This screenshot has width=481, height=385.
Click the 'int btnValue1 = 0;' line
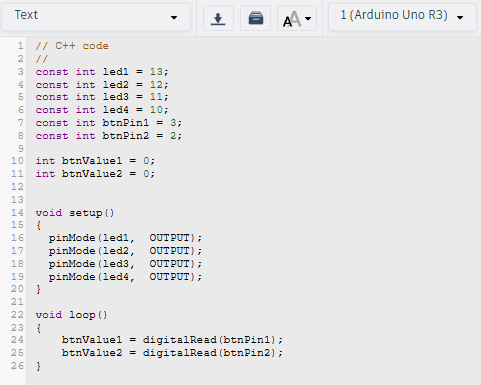[x=95, y=161]
